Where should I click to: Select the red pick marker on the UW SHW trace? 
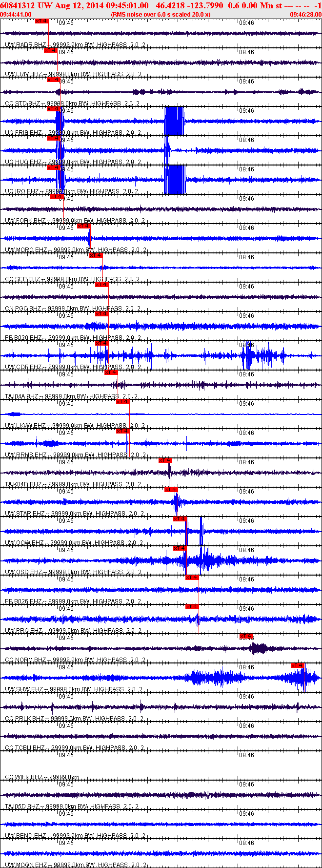click(298, 665)
